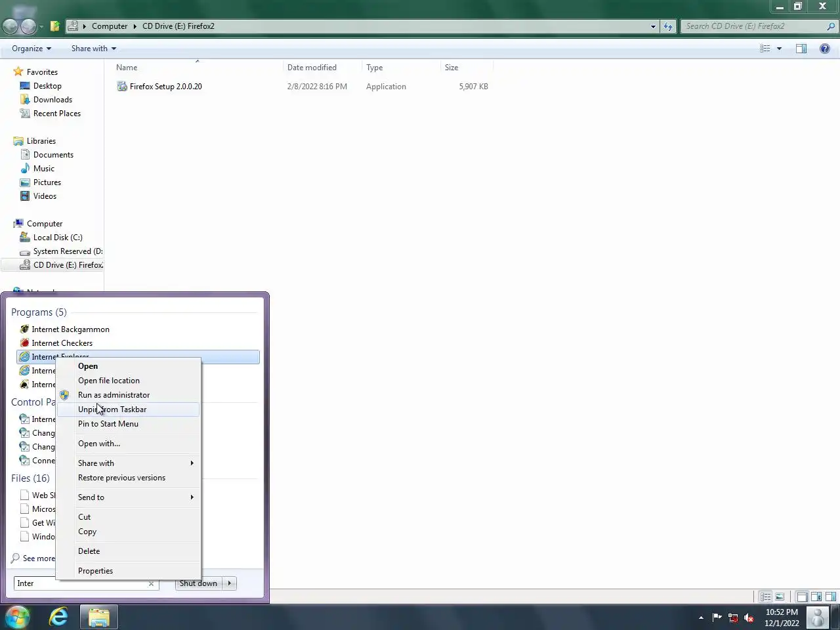Select Recent Places in the navigation pane
The width and height of the screenshot is (840, 630).
(56, 114)
